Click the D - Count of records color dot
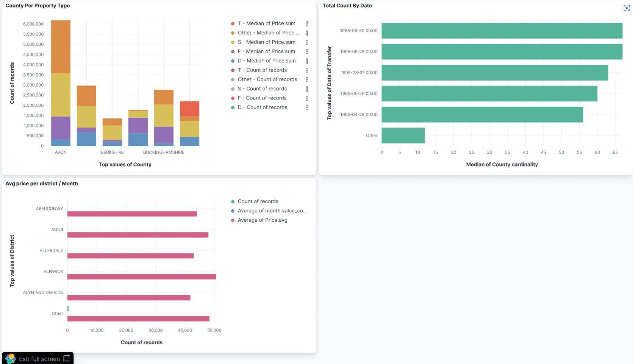The width and height of the screenshot is (633, 364). [x=233, y=107]
